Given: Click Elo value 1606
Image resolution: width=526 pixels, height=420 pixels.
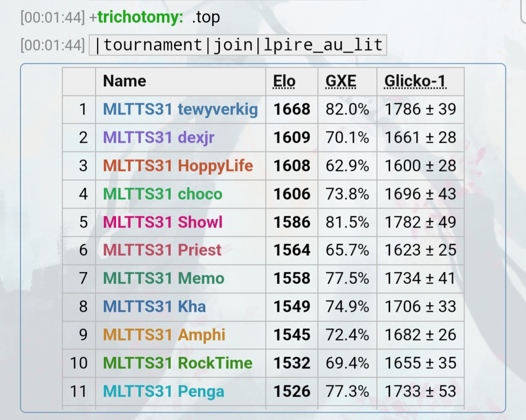Looking at the screenshot, I should click(x=292, y=194).
